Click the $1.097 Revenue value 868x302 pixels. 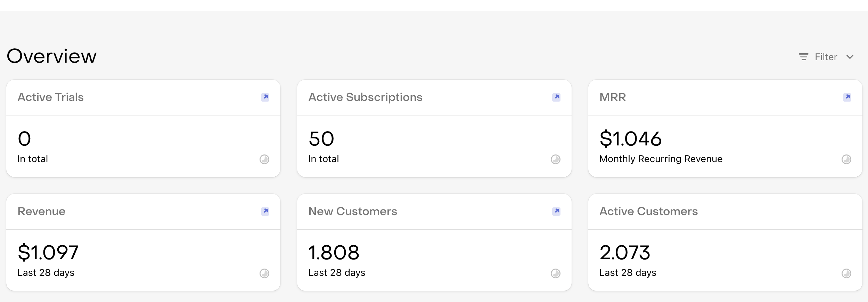pos(48,252)
